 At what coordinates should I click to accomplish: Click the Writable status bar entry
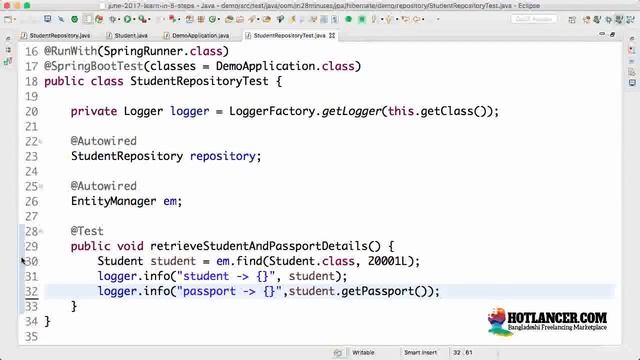[x=363, y=352]
